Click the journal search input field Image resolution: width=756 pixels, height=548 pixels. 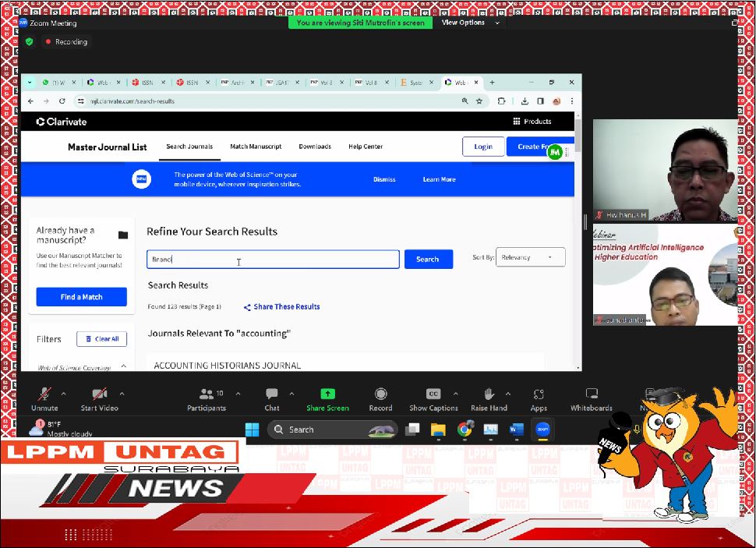click(273, 260)
